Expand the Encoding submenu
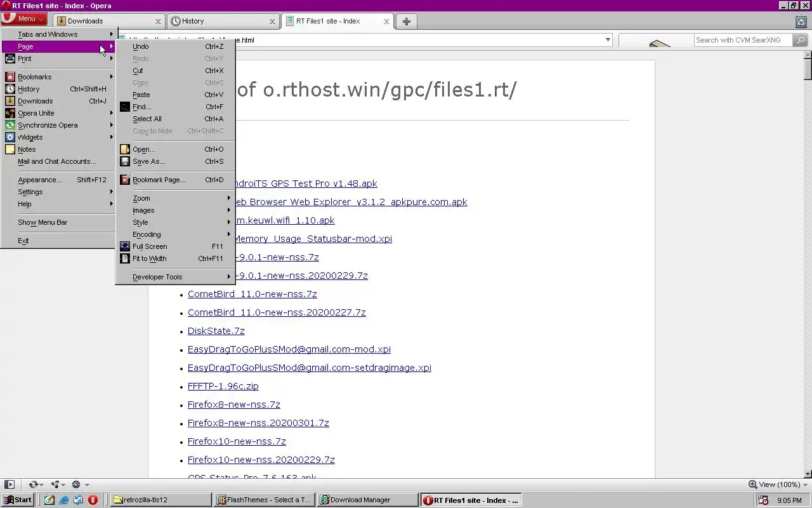 175,234
